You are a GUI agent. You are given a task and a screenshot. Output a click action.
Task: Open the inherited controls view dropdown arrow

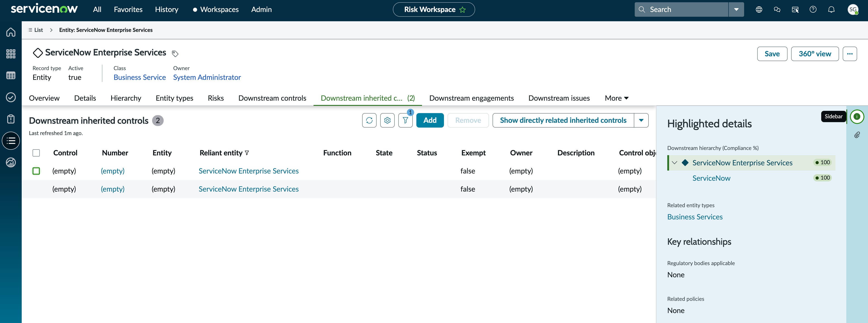[641, 120]
